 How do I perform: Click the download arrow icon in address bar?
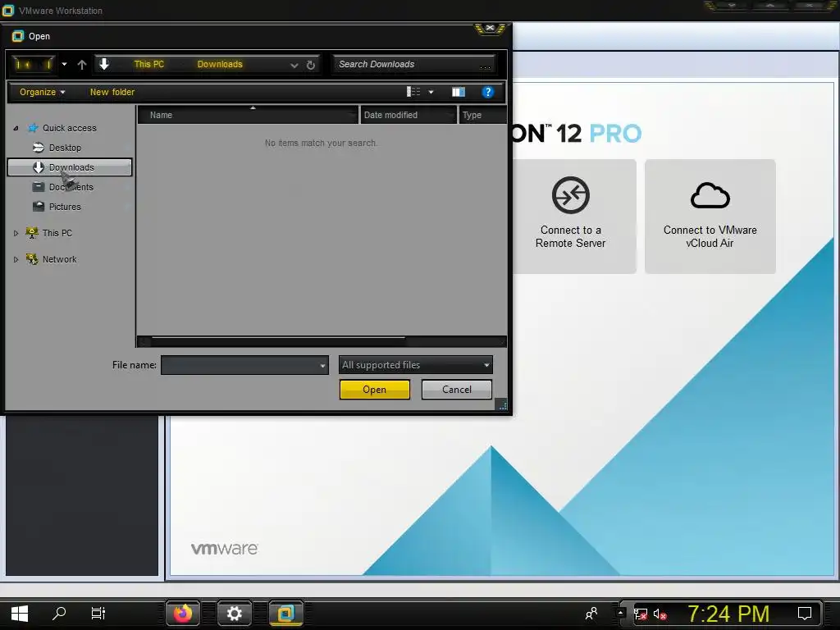(x=104, y=64)
